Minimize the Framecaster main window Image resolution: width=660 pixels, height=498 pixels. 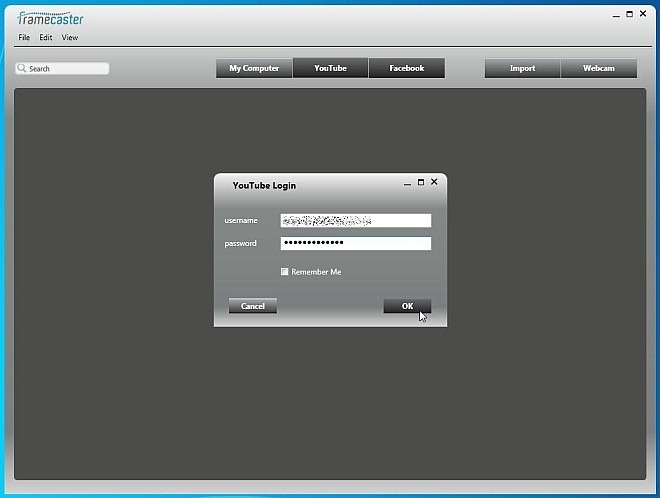coord(616,15)
